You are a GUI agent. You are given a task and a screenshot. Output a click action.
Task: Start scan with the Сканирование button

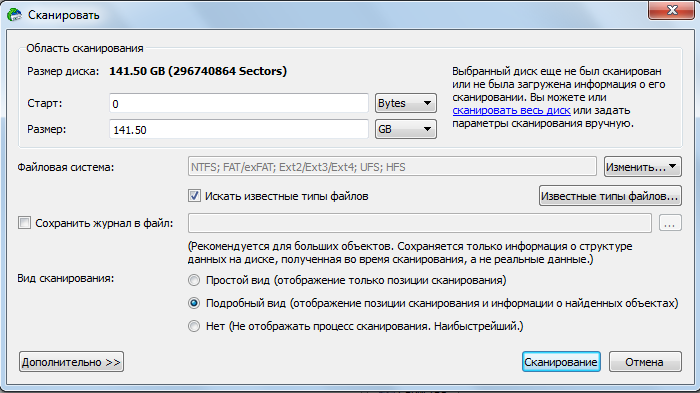561,362
